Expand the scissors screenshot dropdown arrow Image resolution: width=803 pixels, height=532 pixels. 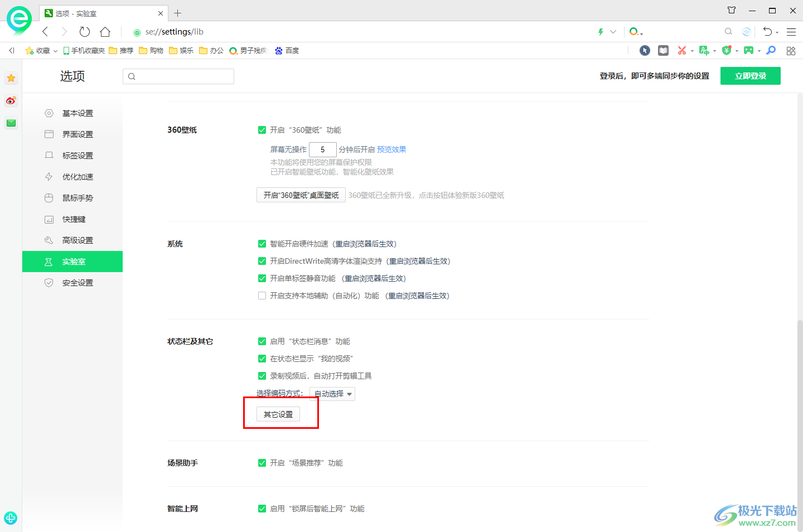click(692, 51)
